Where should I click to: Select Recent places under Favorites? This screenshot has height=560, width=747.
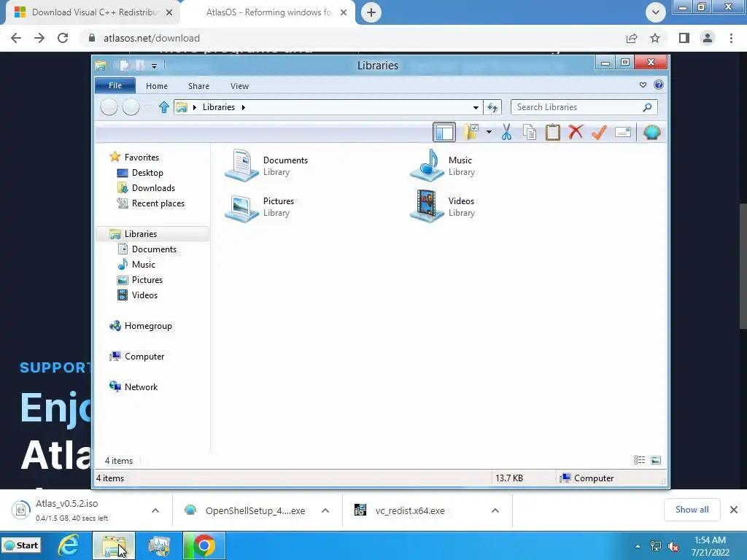click(158, 203)
